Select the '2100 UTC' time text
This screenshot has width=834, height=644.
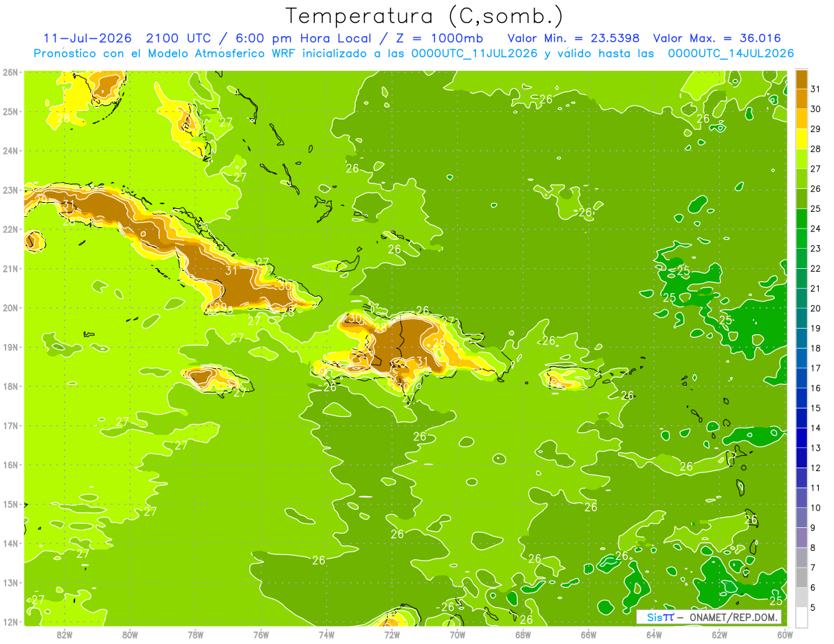click(x=179, y=38)
